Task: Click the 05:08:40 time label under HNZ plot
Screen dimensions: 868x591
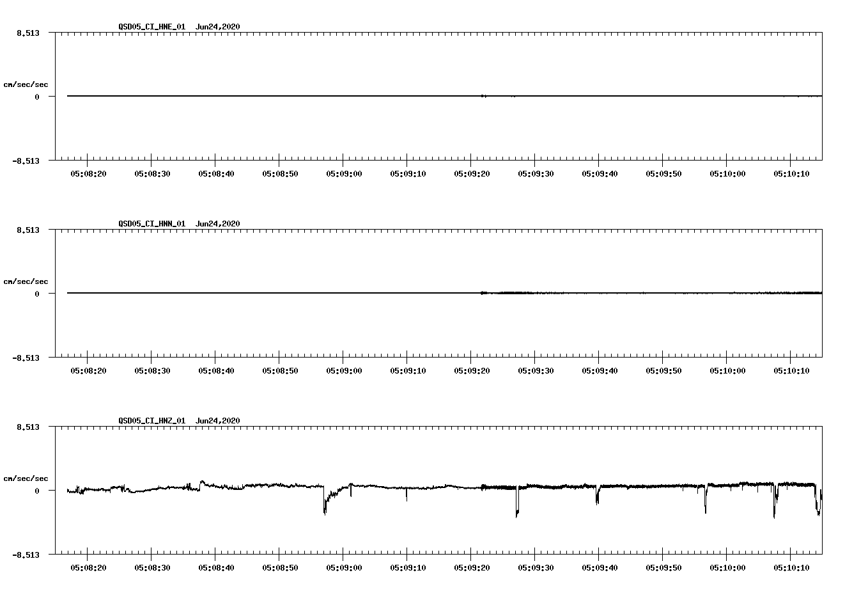Action: [x=216, y=567]
